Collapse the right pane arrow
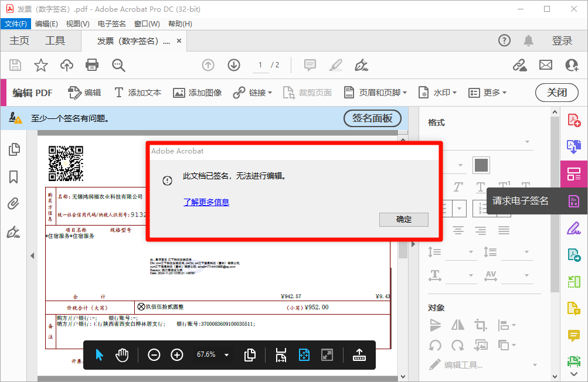This screenshot has height=382, width=588. [413, 244]
